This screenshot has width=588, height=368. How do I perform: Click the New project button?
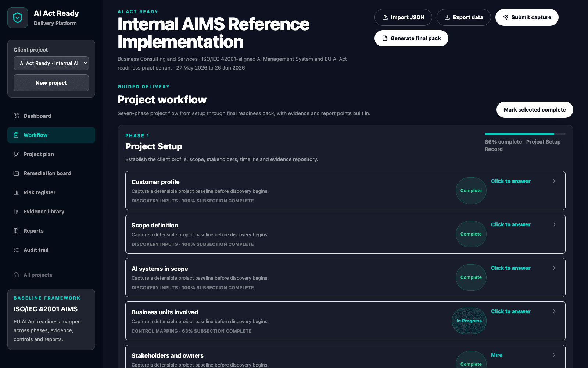51,83
